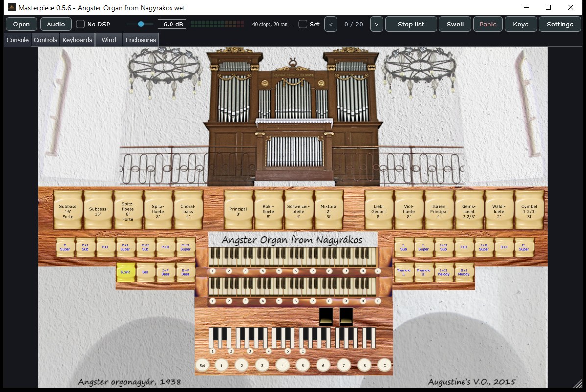Adjust the master volume slider knob
586x392 pixels.
[x=141, y=24]
